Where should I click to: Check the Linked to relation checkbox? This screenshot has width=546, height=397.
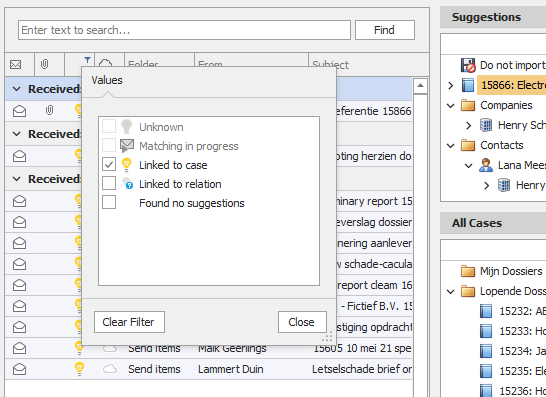[x=109, y=183]
